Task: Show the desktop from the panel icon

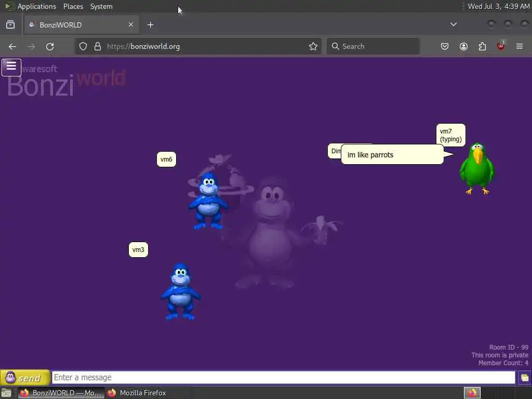Action: click(6, 393)
